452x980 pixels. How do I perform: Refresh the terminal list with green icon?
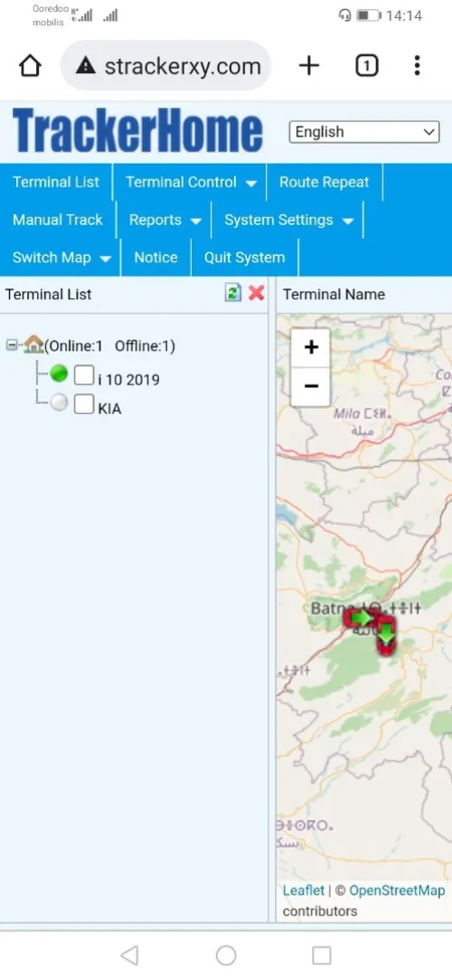(x=233, y=293)
